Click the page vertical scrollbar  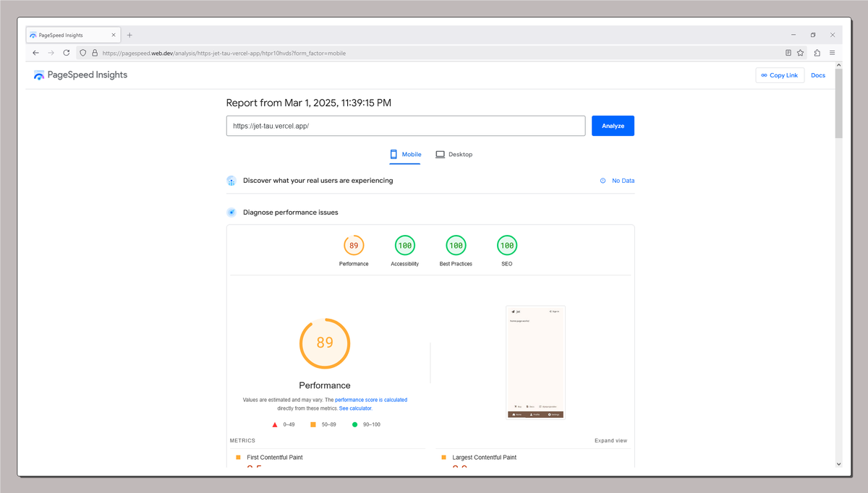pyautogui.click(x=838, y=103)
